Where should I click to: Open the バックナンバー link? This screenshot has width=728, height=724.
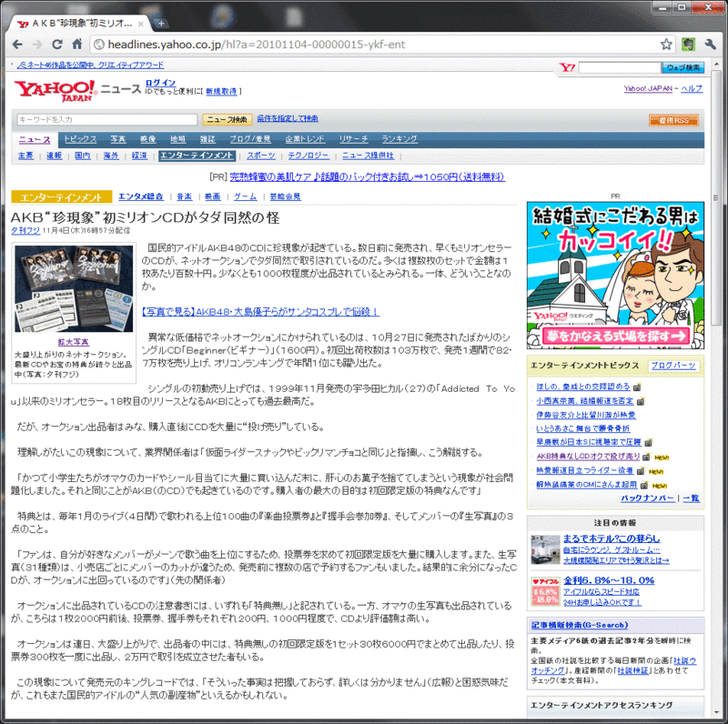click(x=647, y=498)
